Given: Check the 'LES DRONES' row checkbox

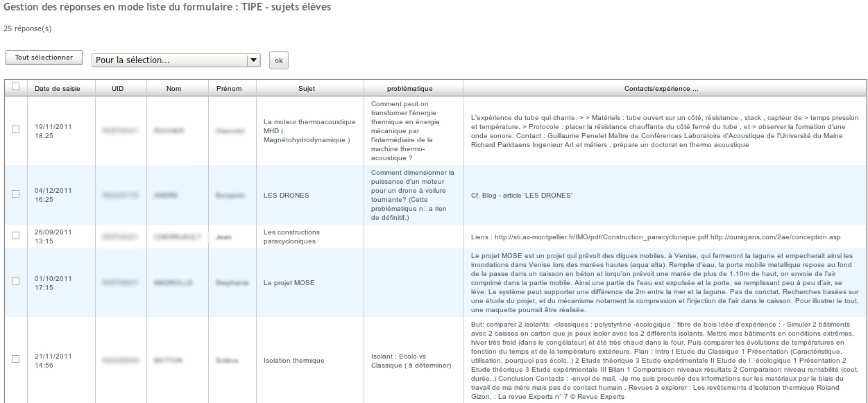Looking at the screenshot, I should point(15,194).
